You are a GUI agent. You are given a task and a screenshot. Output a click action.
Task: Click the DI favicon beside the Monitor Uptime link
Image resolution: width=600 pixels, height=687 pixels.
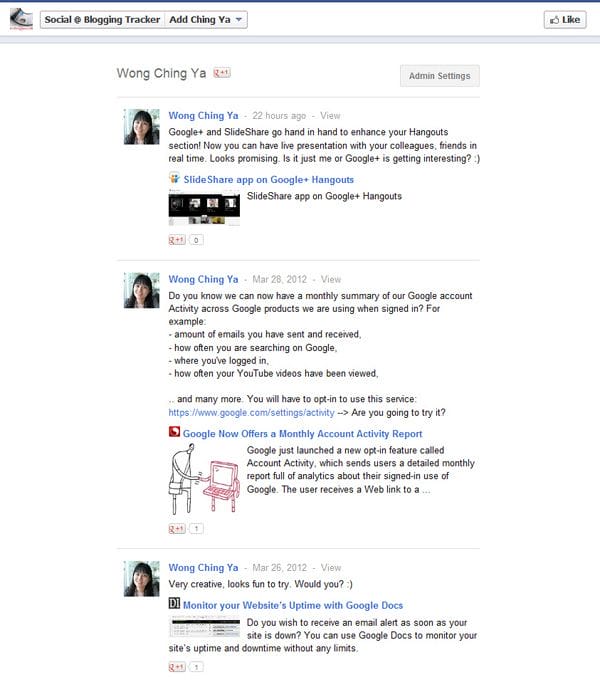[x=174, y=604]
